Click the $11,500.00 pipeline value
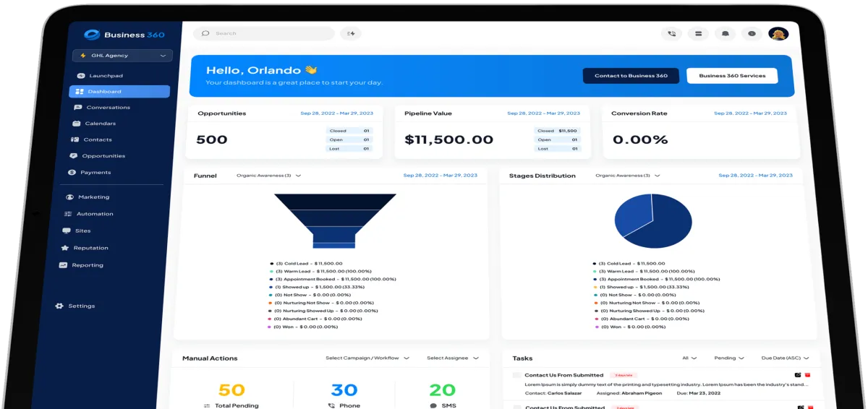This screenshot has height=409, width=868. pyautogui.click(x=448, y=139)
